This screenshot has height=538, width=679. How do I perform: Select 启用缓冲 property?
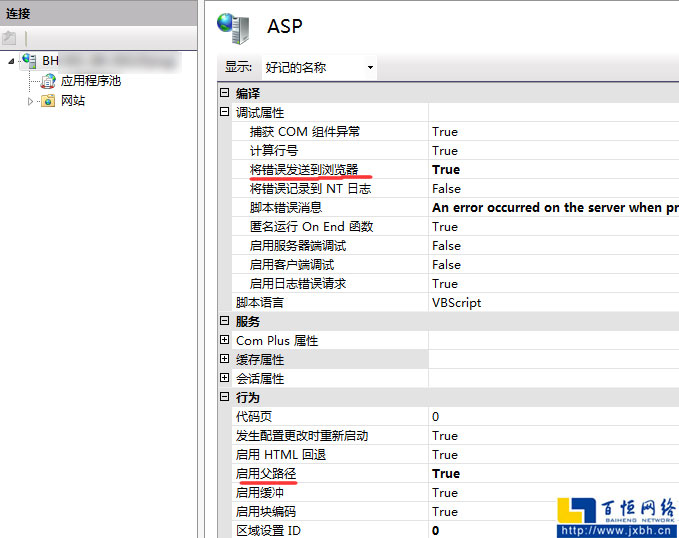point(260,493)
